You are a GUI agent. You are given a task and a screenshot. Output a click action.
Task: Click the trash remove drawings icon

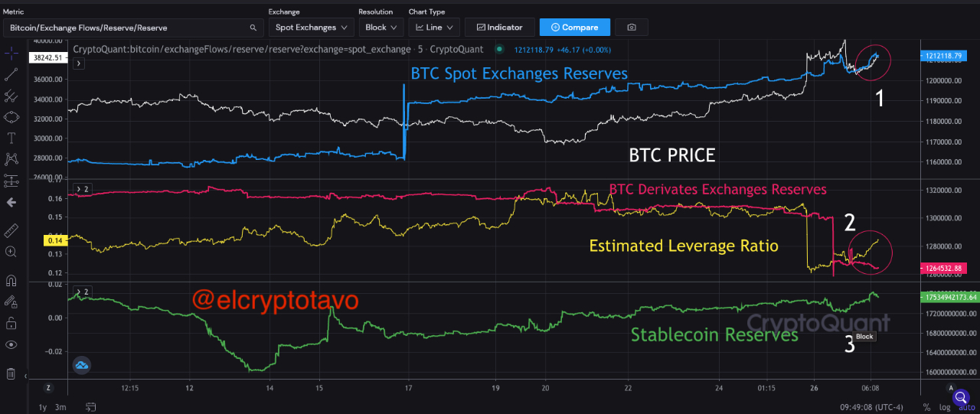click(x=11, y=373)
